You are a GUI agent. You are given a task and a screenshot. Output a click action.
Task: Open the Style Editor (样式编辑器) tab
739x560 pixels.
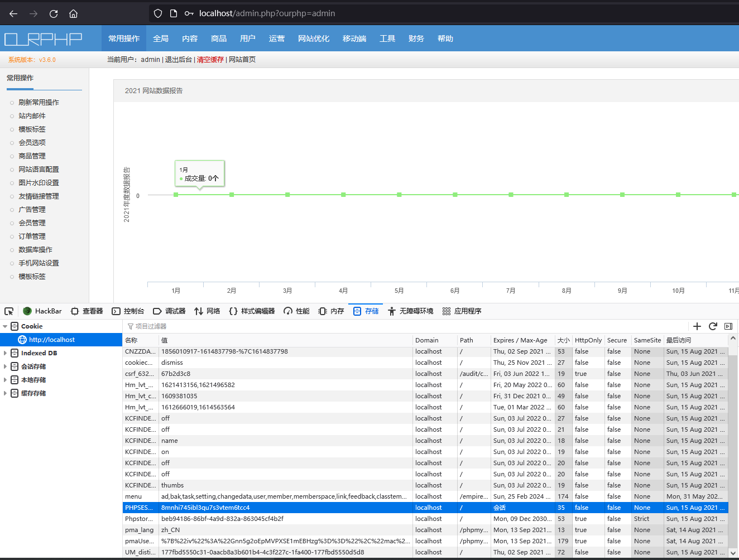[x=252, y=311]
